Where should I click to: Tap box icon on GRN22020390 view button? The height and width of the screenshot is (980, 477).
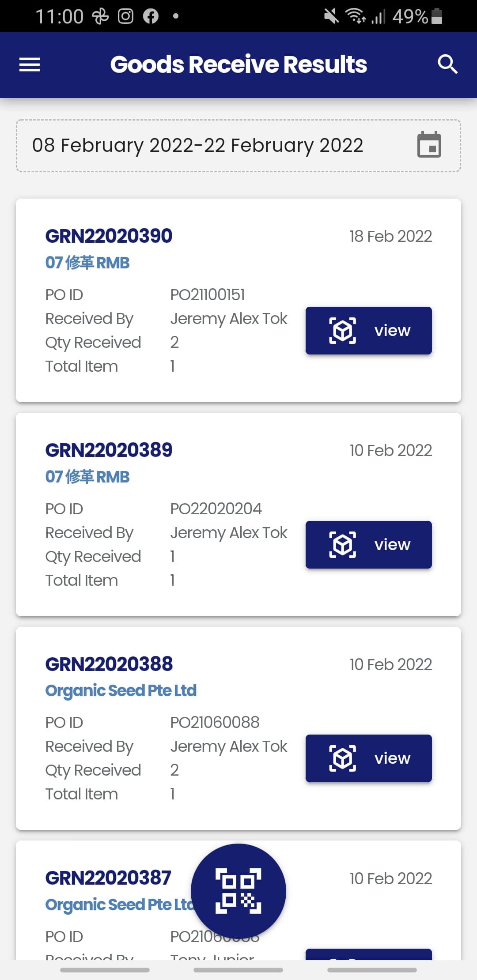coord(343,330)
